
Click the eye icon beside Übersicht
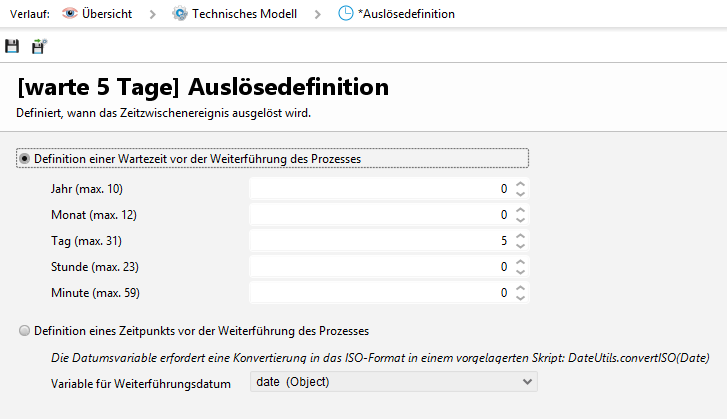[x=69, y=14]
